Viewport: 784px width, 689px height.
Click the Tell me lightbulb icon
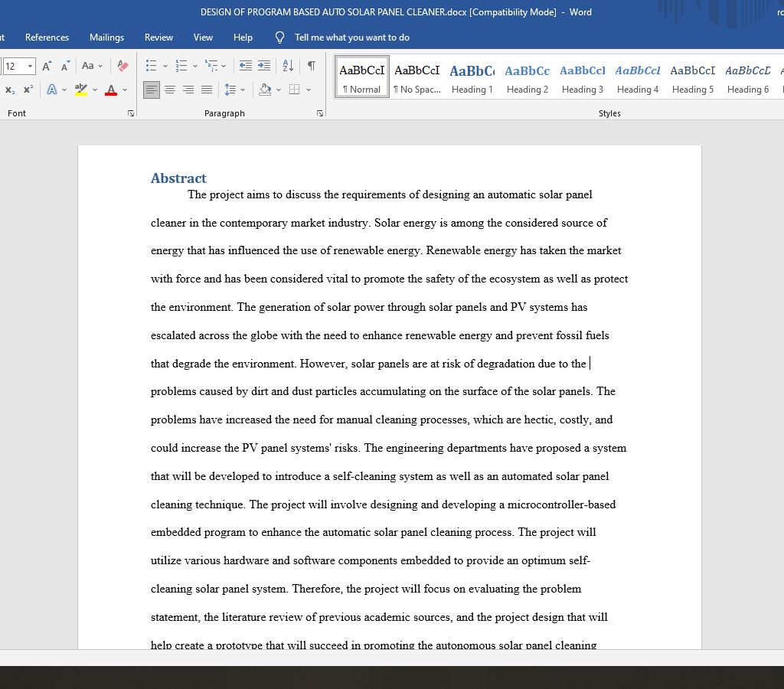click(280, 38)
